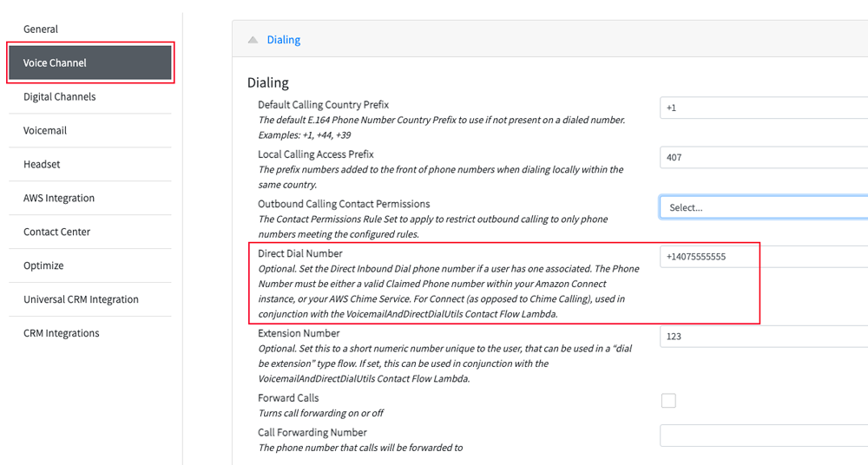The image size is (868, 465).
Task: Click the Extension Number field
Action: [764, 337]
